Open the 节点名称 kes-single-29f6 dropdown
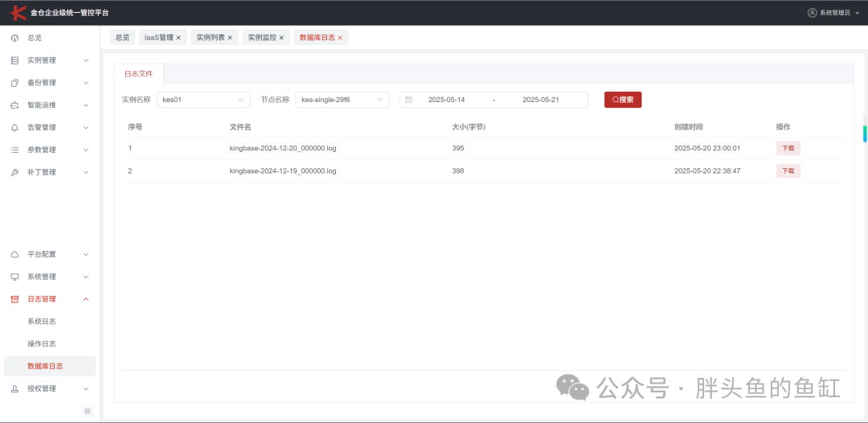Screen dimensions: 868x423 342,100
